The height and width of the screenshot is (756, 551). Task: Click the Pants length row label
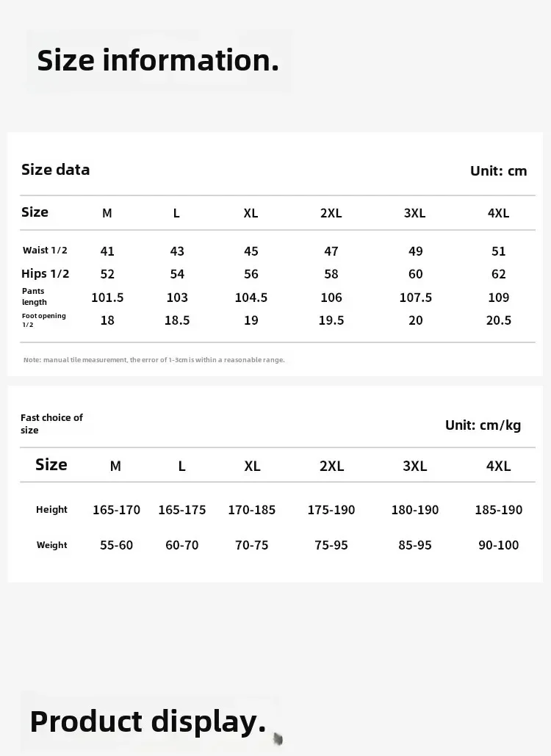tap(35, 297)
